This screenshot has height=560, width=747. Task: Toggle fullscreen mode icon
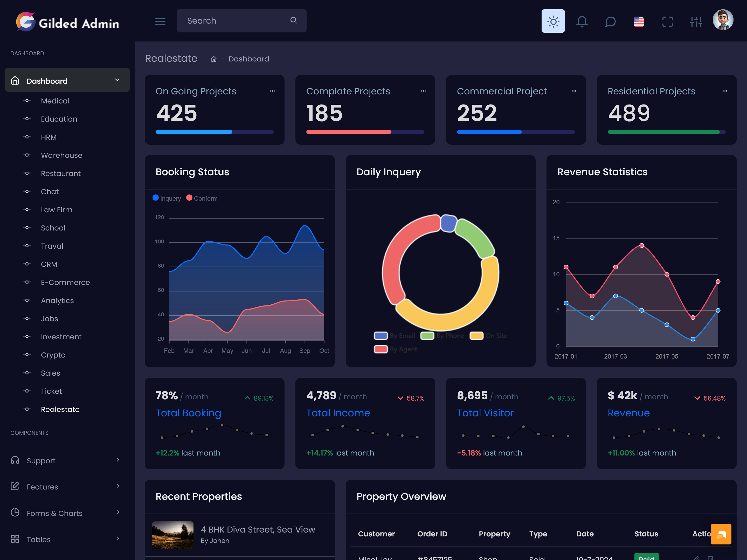tap(667, 22)
